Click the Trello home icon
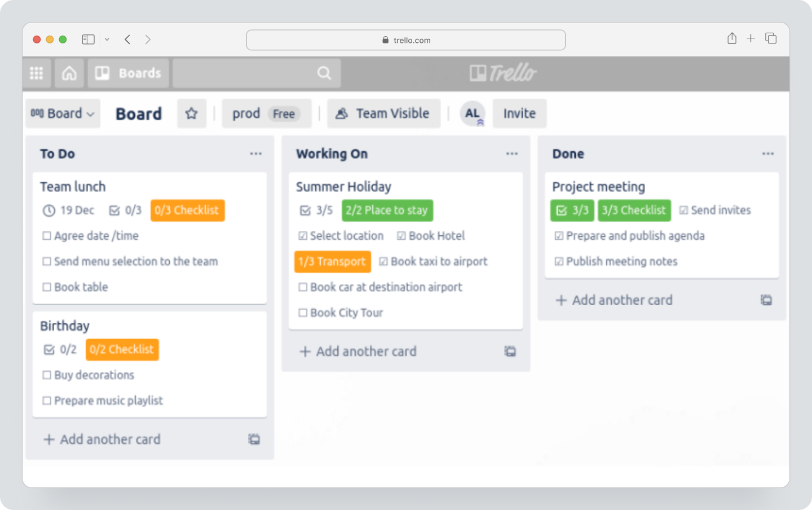 (69, 73)
